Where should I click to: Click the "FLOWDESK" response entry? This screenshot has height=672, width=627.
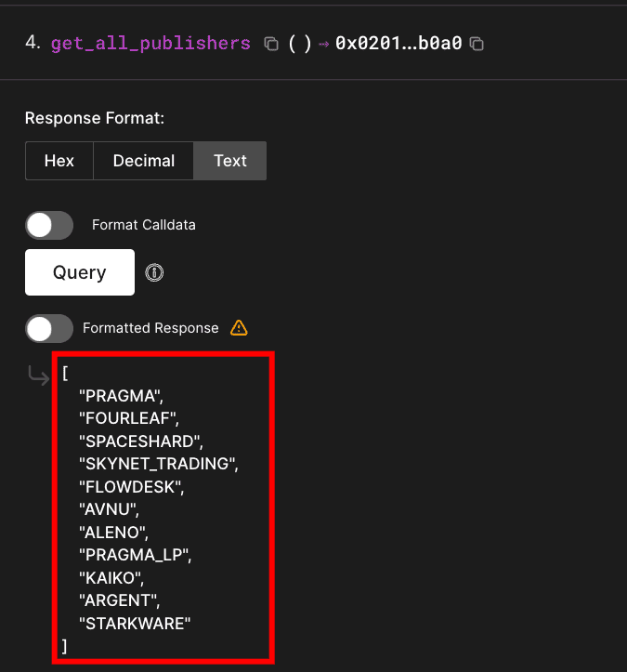point(132,487)
